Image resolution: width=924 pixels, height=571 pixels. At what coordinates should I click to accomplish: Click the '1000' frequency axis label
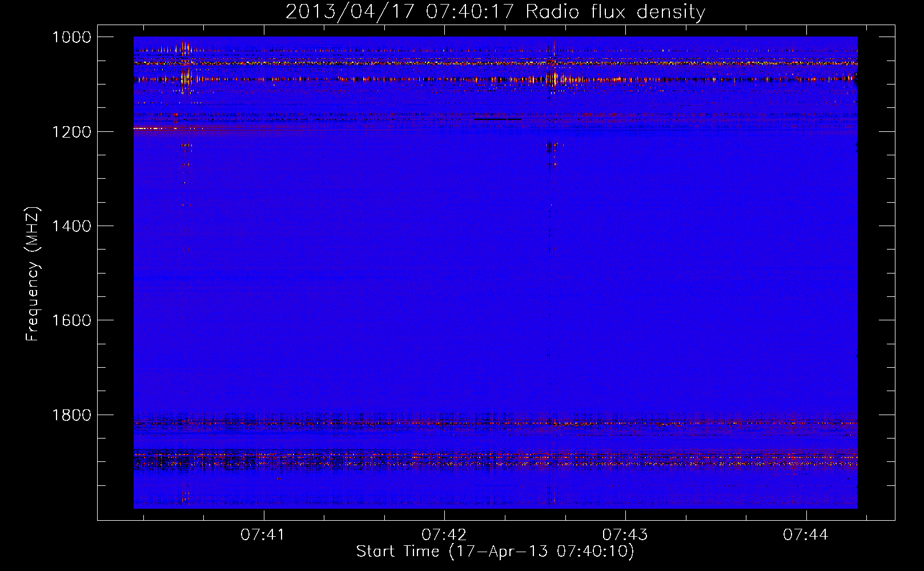[x=71, y=37]
